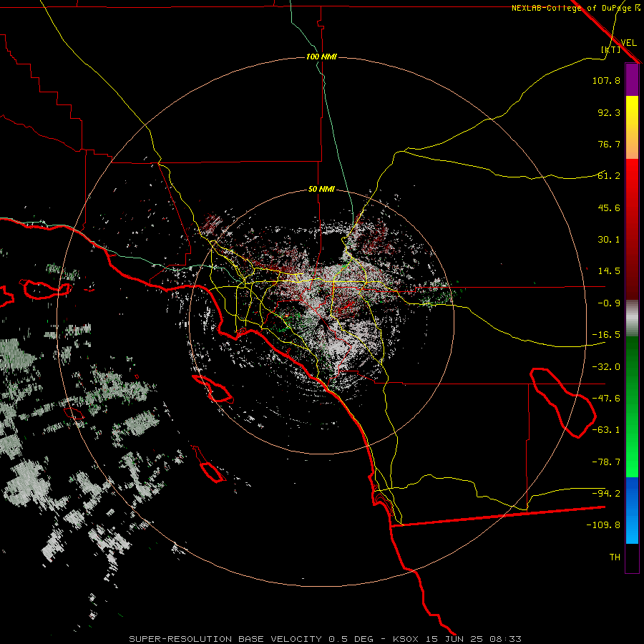Click the 76.7 legend value
This screenshot has height=644, width=644.
tap(609, 144)
